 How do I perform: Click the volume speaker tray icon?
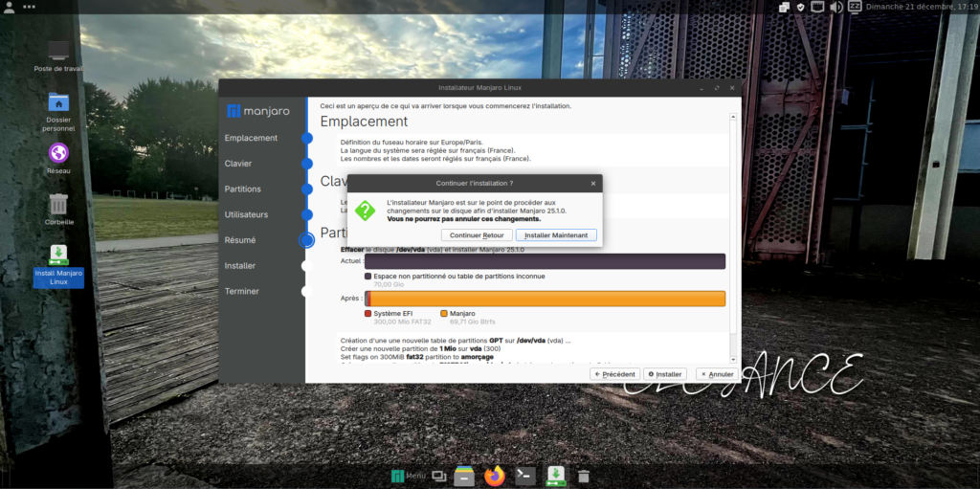click(835, 7)
